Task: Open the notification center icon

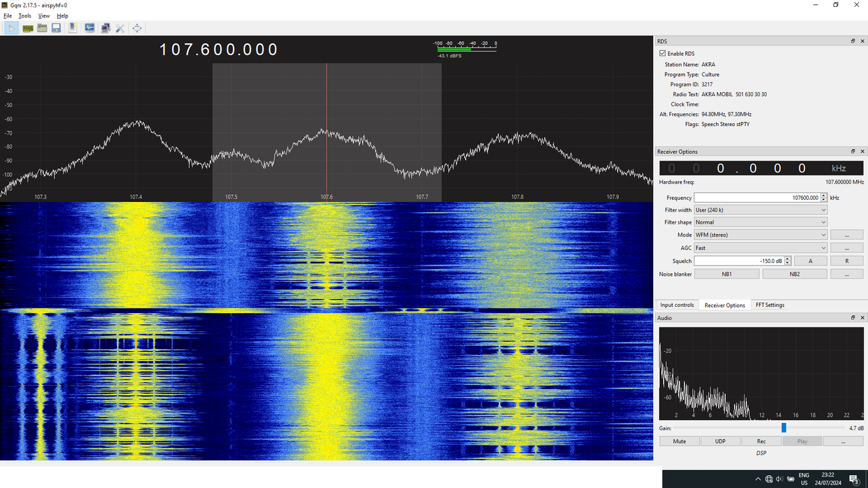Action: point(854,479)
